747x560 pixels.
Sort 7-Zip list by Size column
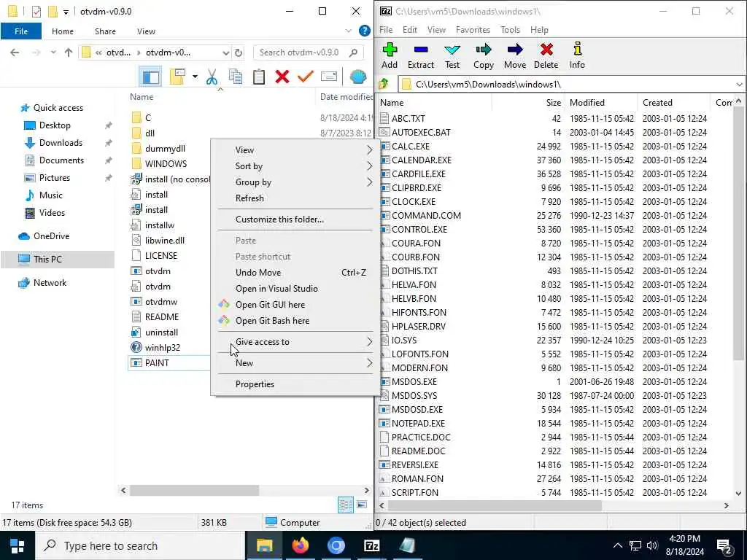[x=554, y=102]
